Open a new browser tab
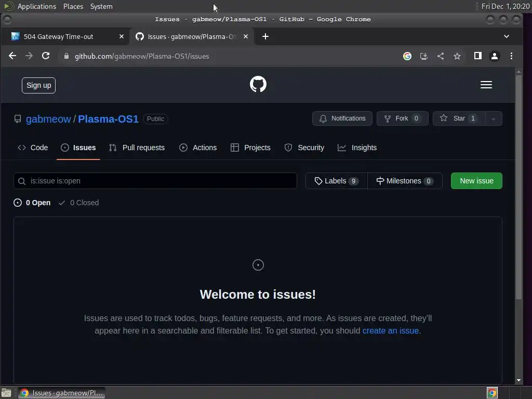This screenshot has height=399, width=532. click(x=265, y=36)
